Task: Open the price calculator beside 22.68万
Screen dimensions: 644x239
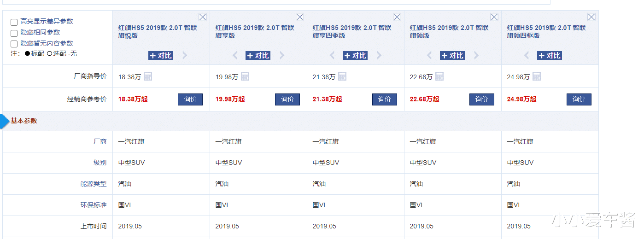Action: pyautogui.click(x=439, y=76)
